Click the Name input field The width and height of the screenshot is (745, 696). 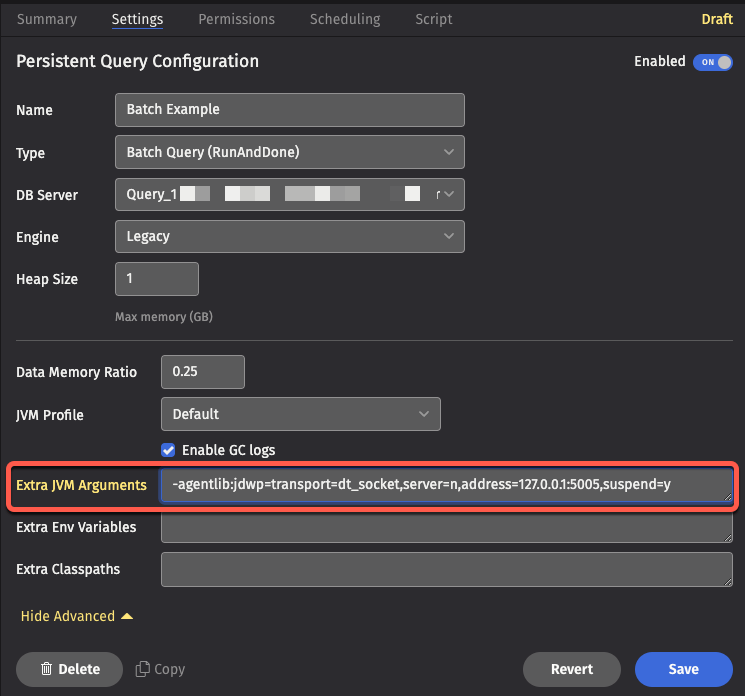[290, 110]
